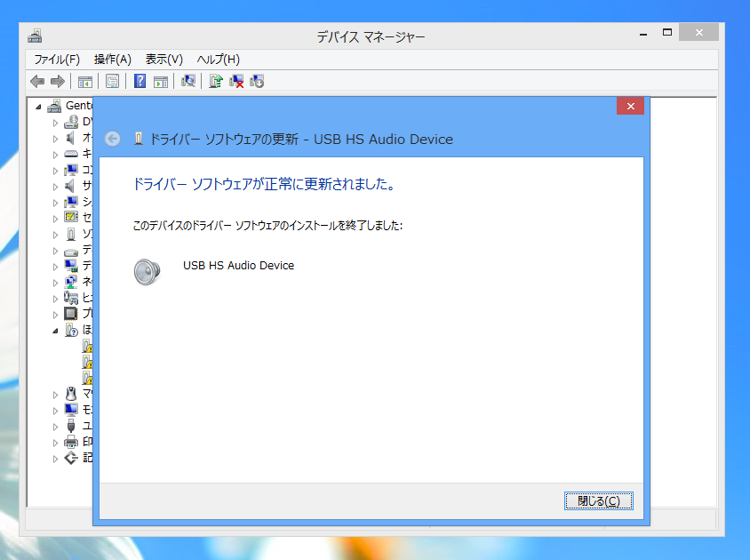Select the DVD drive category icon
Screen dimensions: 750x560
click(71, 122)
